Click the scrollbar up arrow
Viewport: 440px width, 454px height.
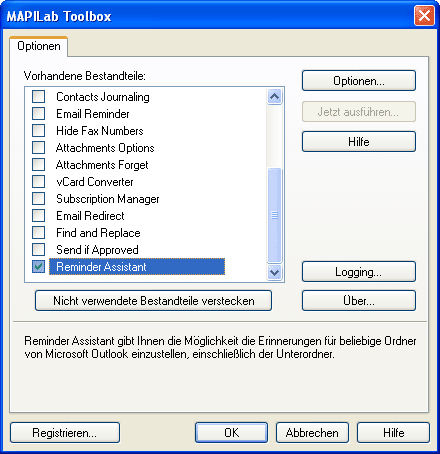click(274, 97)
